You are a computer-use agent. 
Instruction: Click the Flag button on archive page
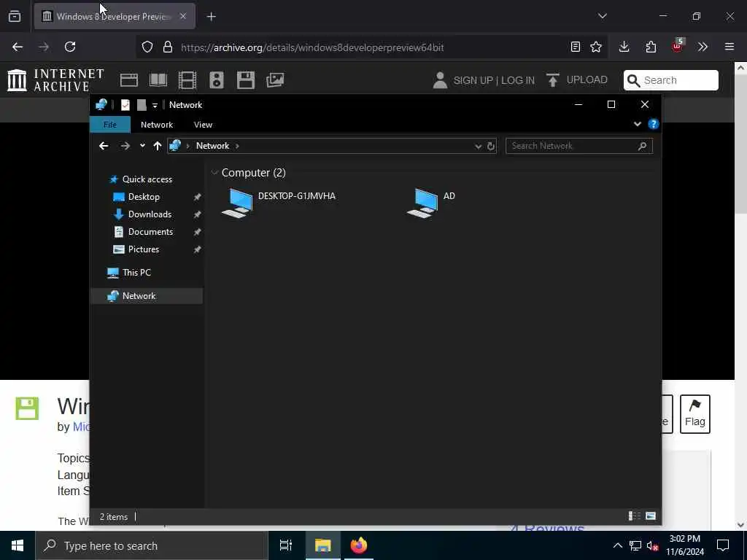point(695,414)
